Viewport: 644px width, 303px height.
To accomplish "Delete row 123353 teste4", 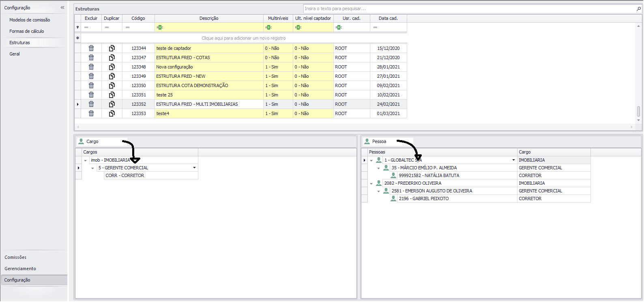I will tap(91, 113).
